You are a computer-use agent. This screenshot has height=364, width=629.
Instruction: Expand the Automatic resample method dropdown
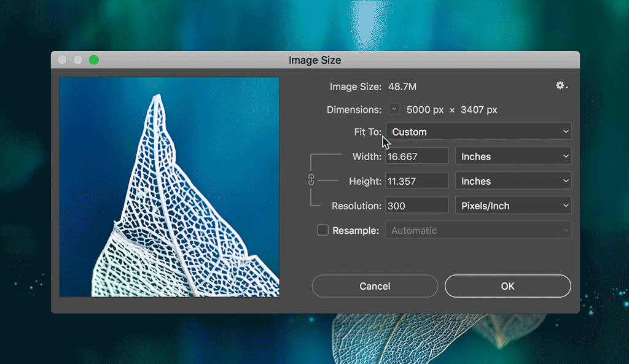tap(478, 230)
